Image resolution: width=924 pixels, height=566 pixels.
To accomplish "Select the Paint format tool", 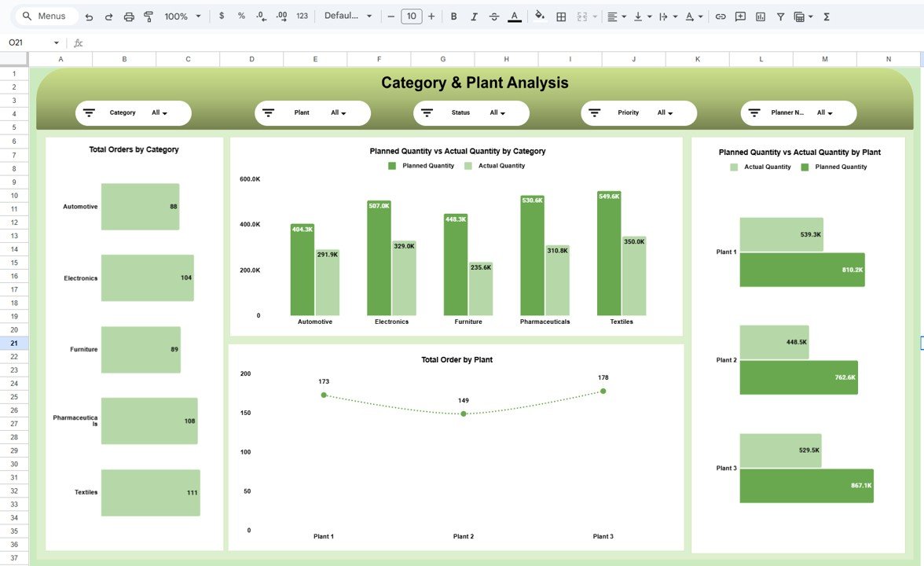I will [148, 16].
